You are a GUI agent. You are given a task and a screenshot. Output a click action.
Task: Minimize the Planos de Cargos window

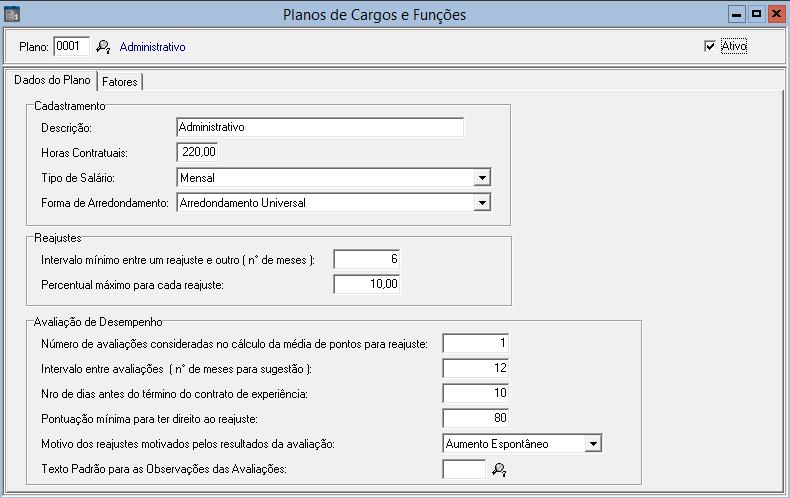pyautogui.click(x=736, y=15)
